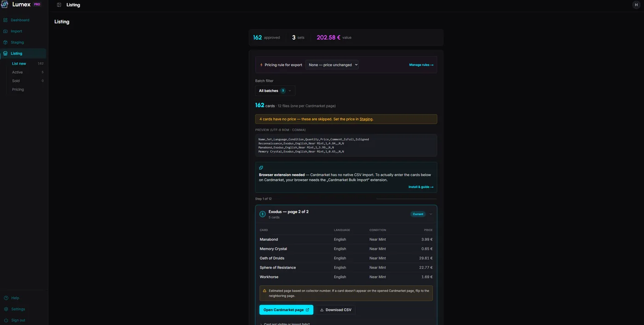
Task: Click the Help icon in sidebar
Action: (x=6, y=298)
